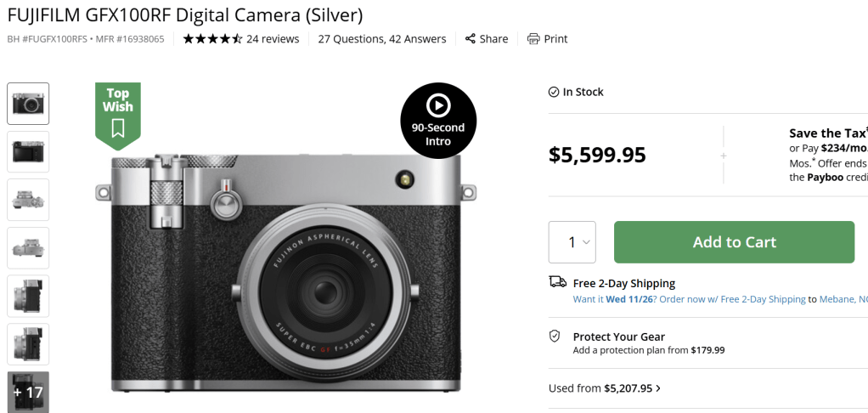The height and width of the screenshot is (413, 868).
Task: Select the second camera thumbnail
Action: click(28, 152)
